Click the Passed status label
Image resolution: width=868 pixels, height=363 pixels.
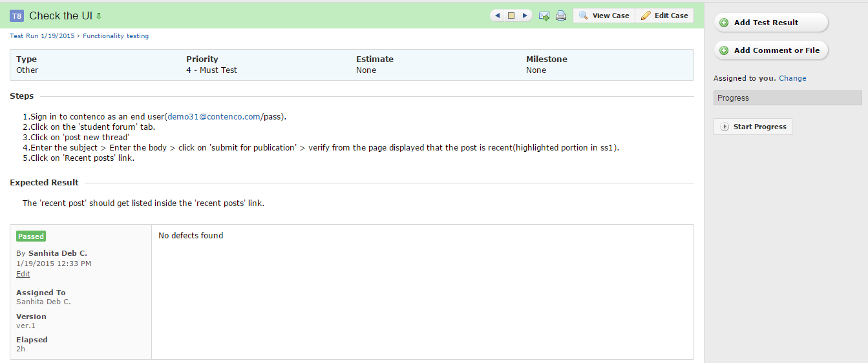point(31,236)
